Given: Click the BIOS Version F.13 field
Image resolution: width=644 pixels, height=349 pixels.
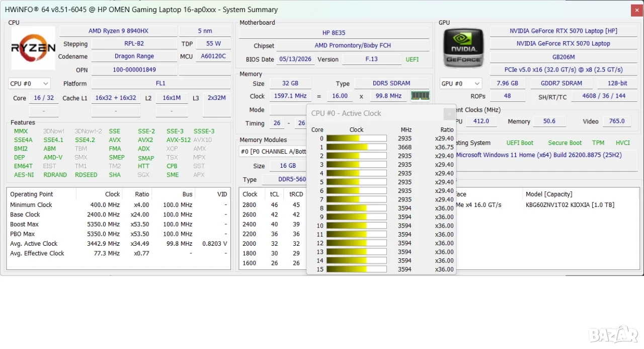Looking at the screenshot, I should pyautogui.click(x=371, y=59).
